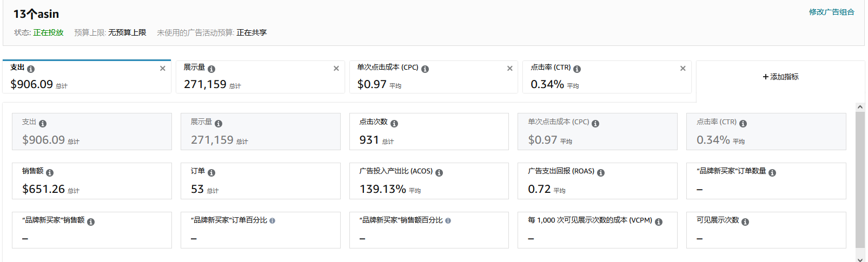This screenshot has height=262, width=868.
Task: Select the 支出 $906.09 top tab
Action: click(81, 77)
